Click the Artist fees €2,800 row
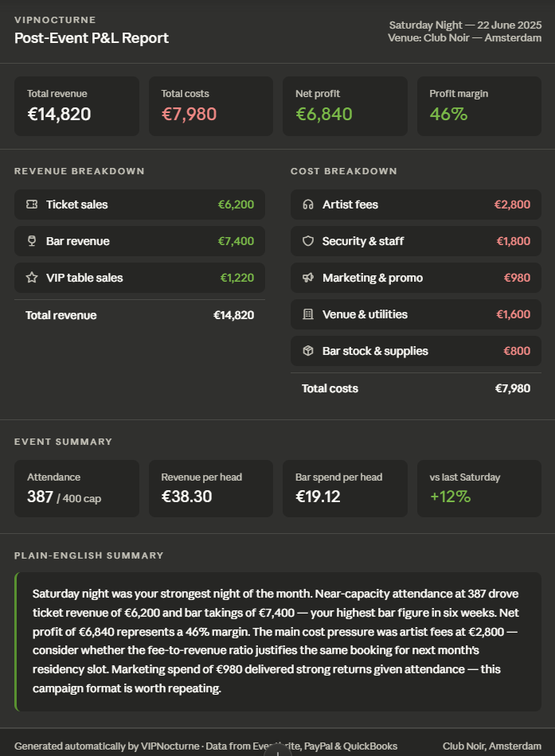Screen dimensions: 555x756 (x=416, y=205)
